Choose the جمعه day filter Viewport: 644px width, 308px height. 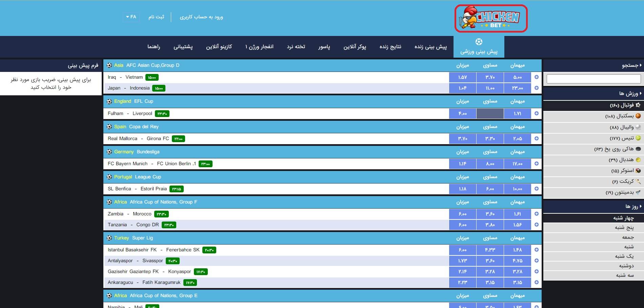(593, 237)
